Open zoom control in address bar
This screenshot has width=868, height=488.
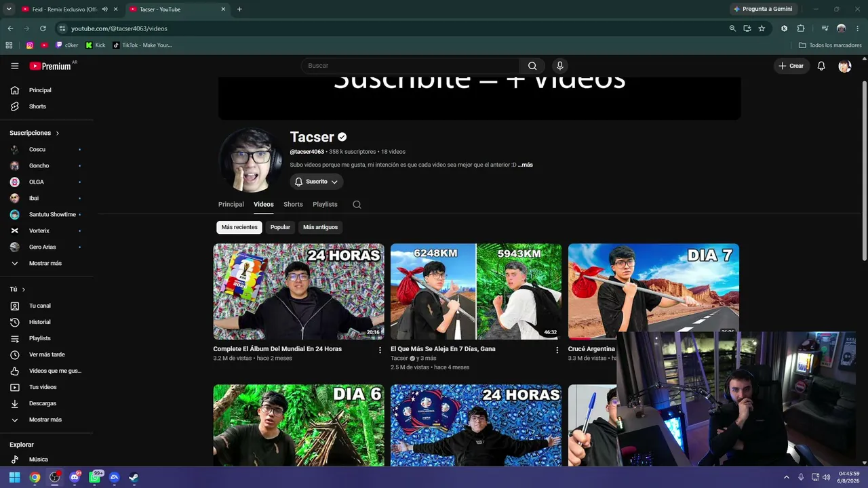coord(732,28)
